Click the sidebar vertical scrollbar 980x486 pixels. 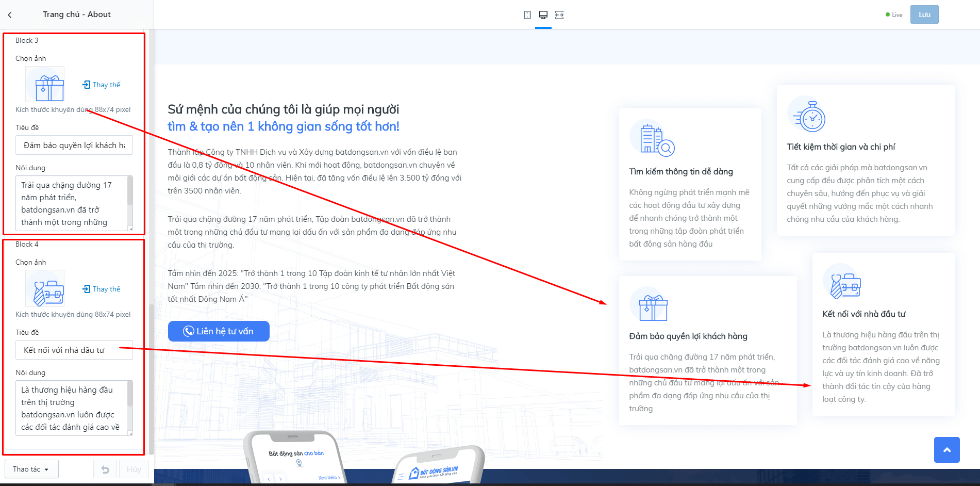pyautogui.click(x=151, y=379)
